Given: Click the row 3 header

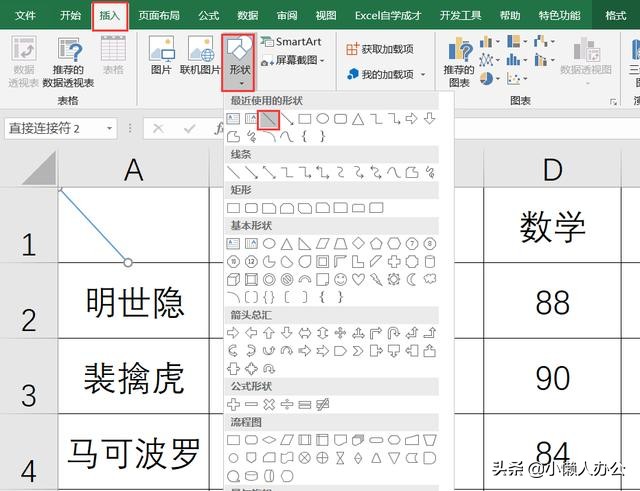Looking at the screenshot, I should [x=29, y=376].
